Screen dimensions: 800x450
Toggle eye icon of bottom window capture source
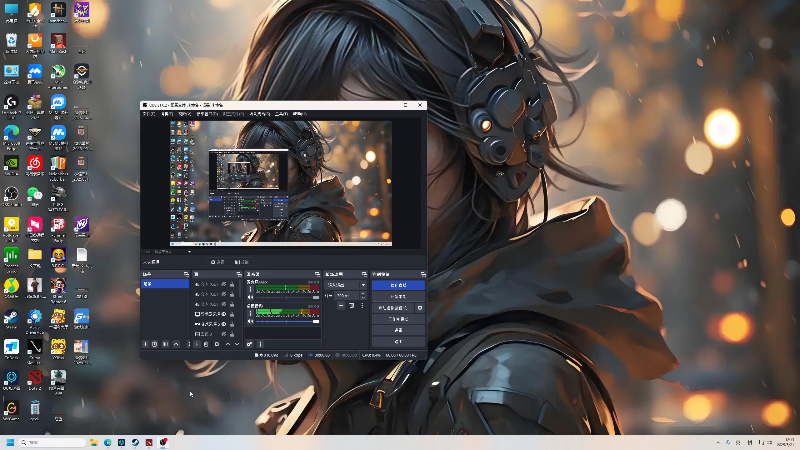[x=223, y=334]
